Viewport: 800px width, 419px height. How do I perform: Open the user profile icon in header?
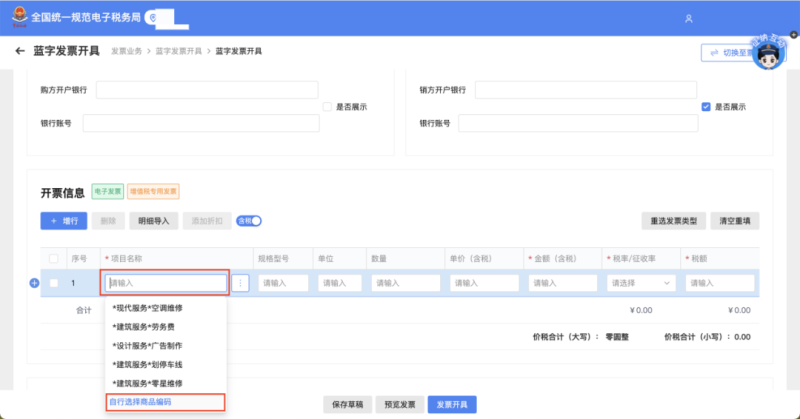click(x=688, y=18)
